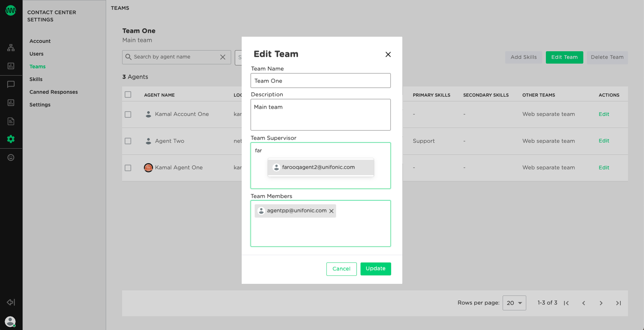Open the rows per page dropdown

(514, 303)
